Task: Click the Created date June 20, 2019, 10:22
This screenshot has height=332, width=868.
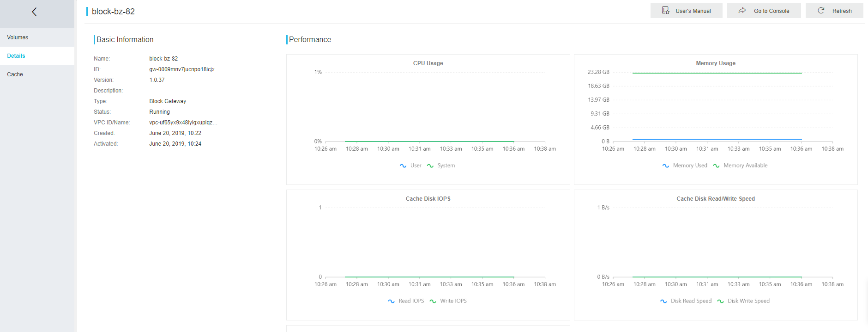Action: pos(175,133)
